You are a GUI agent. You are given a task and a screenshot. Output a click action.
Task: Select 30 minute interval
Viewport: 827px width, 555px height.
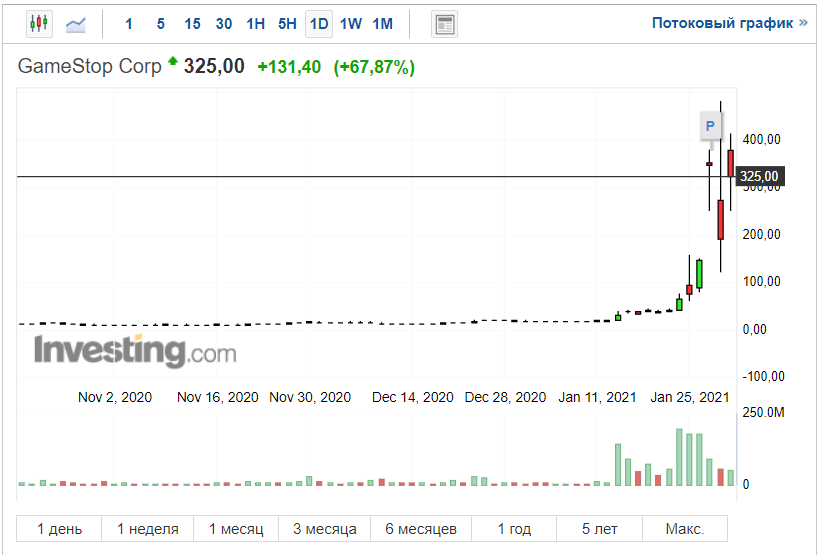pos(224,24)
